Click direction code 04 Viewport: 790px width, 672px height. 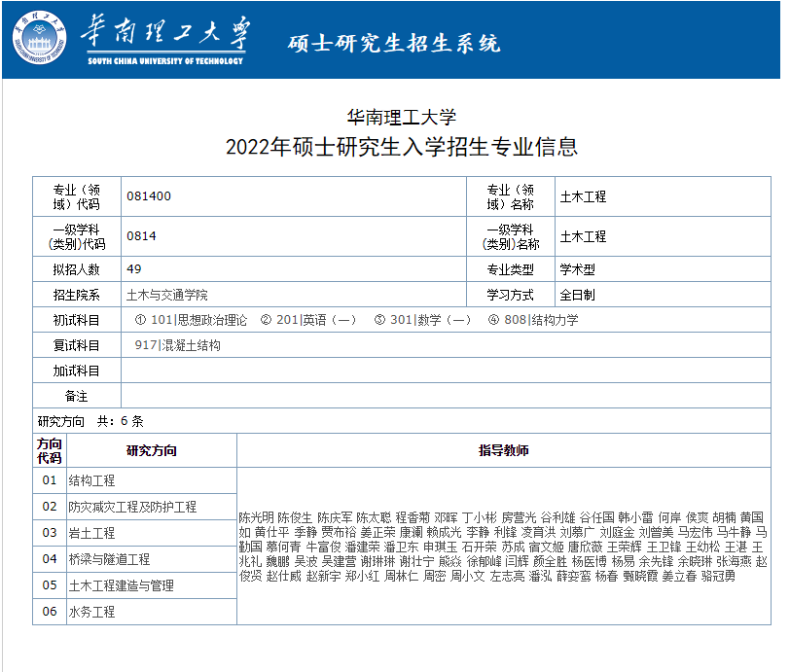50,558
